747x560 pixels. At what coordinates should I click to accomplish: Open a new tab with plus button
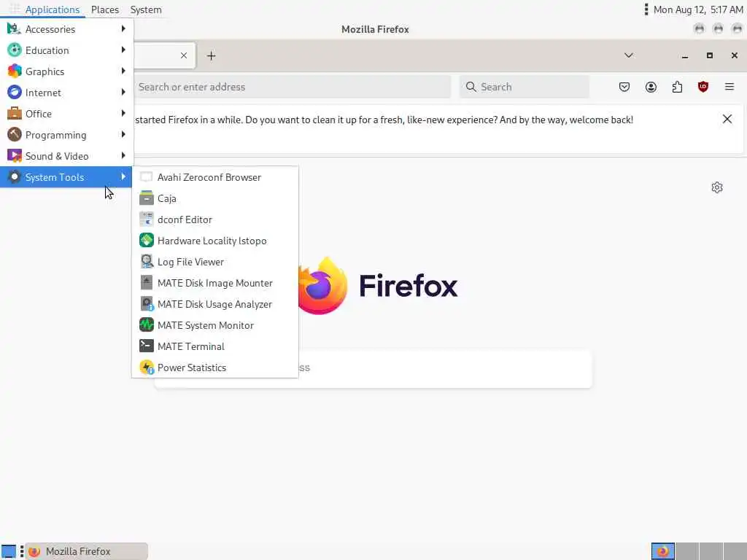point(212,55)
